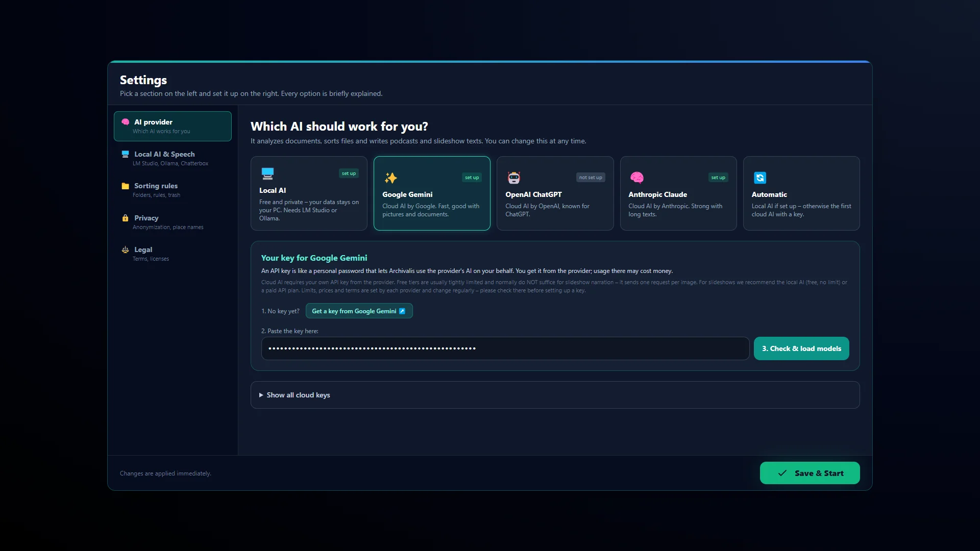
Task: Click the robot icon on OpenAI ChatGPT card
Action: pyautogui.click(x=514, y=178)
